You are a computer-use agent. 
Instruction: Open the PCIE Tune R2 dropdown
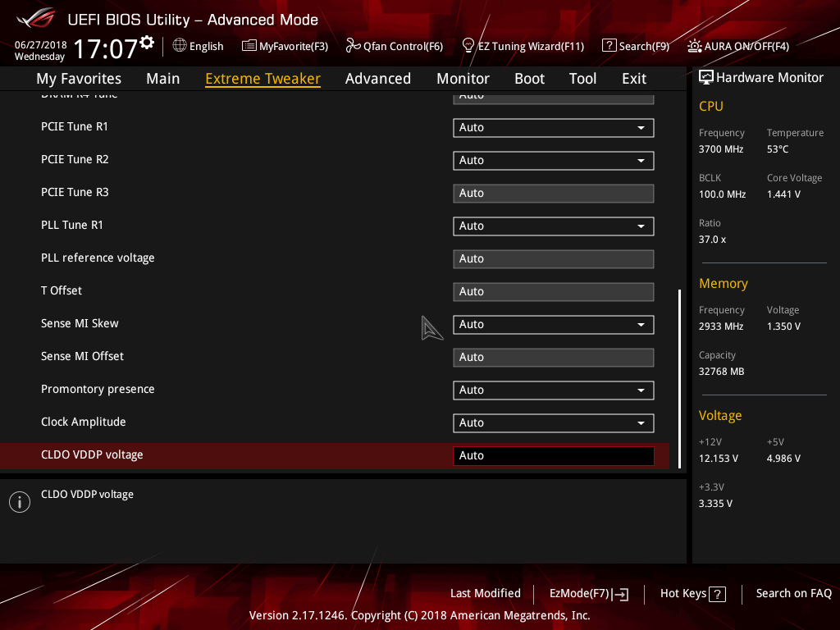[x=554, y=160]
